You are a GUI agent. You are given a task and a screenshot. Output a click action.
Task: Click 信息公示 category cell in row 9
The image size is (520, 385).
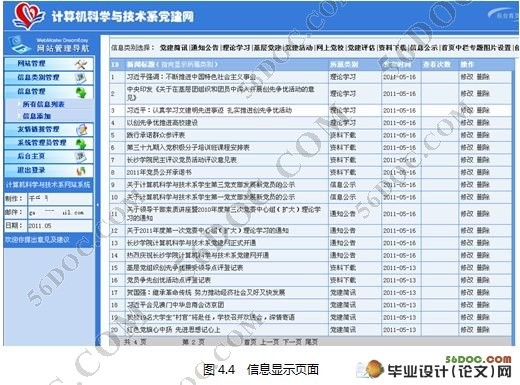click(x=343, y=185)
